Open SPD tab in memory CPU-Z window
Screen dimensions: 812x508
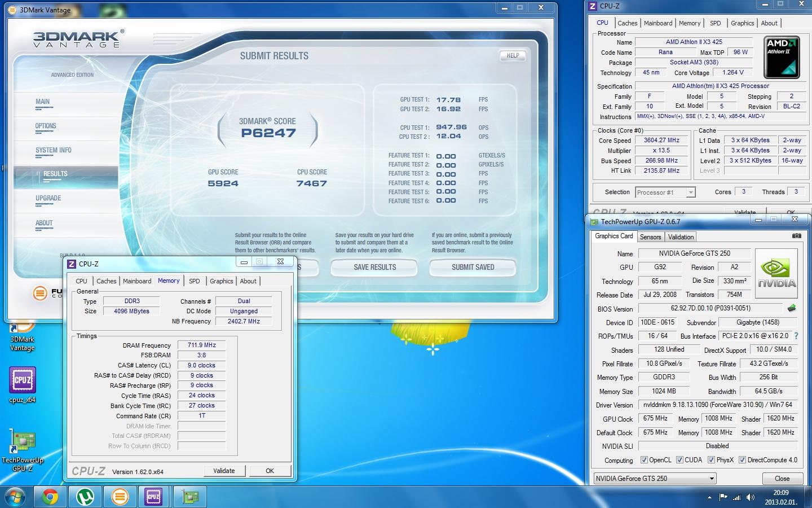tap(195, 281)
